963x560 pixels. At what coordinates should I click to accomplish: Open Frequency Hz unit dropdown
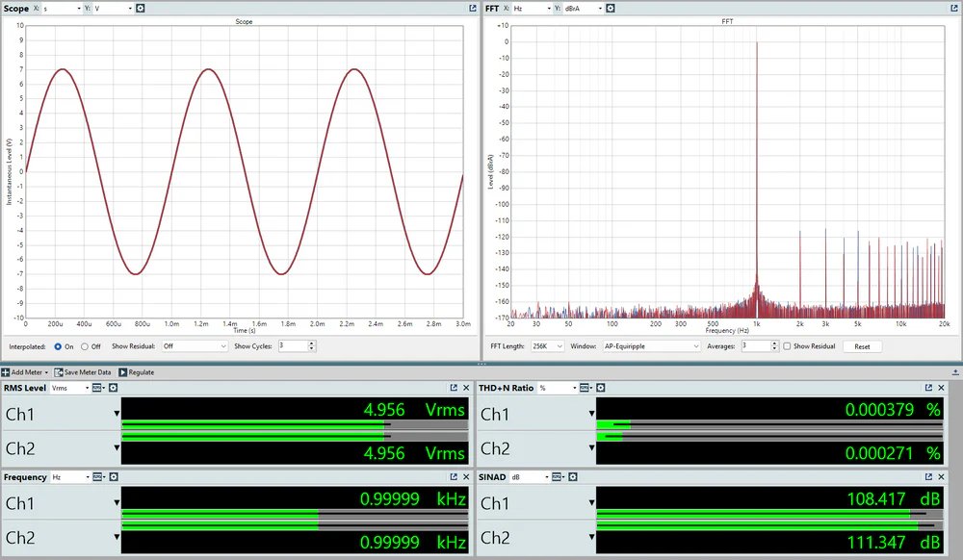point(71,476)
